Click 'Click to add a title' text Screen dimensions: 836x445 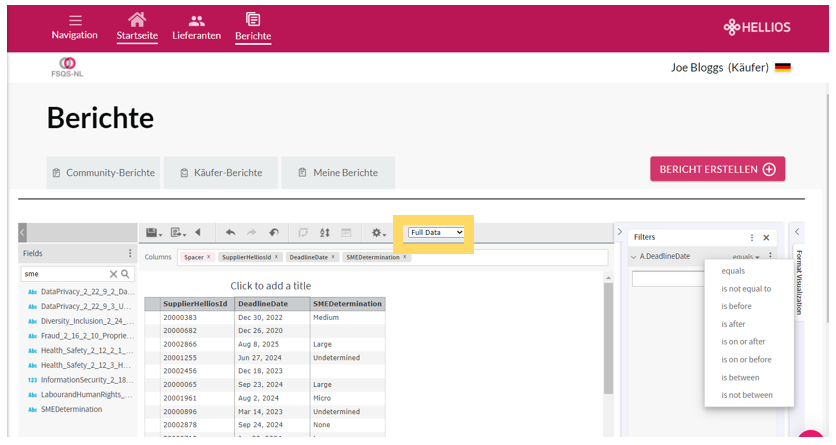(271, 286)
